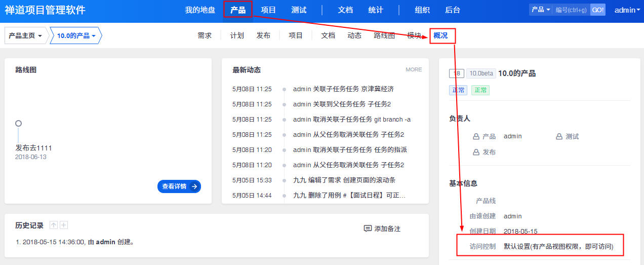This screenshot has height=265, width=644.
Task: Click the 添加备注 comment icon
Action: point(368,229)
